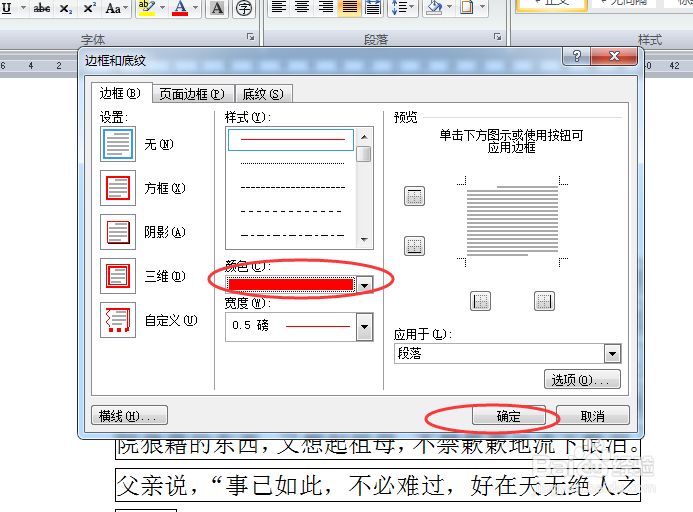Viewport: 693px width, 512px height.
Task: Click the borders button in ribbon
Action: pyautogui.click(x=467, y=8)
